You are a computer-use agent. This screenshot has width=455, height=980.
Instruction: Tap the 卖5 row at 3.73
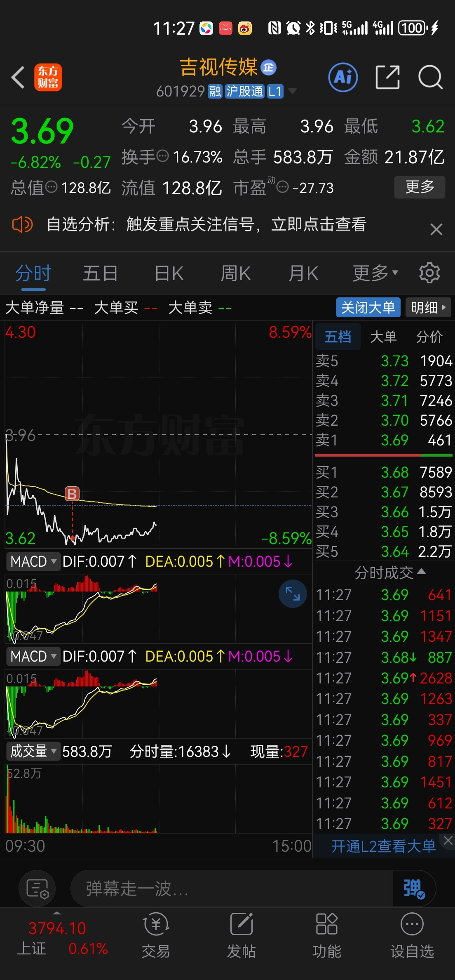(384, 361)
